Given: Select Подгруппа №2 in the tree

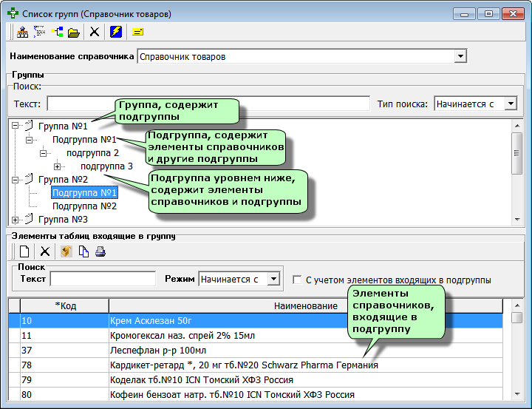Looking at the screenshot, I should click(x=84, y=206).
